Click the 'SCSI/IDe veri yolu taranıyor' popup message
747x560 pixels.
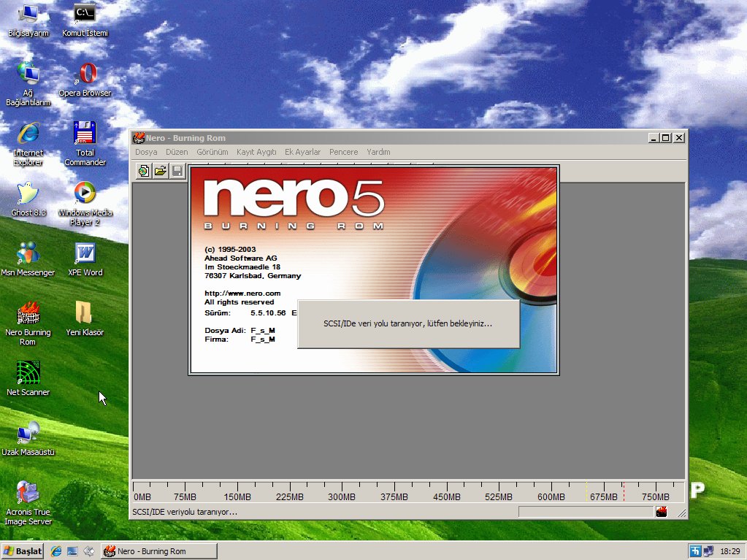click(x=407, y=323)
